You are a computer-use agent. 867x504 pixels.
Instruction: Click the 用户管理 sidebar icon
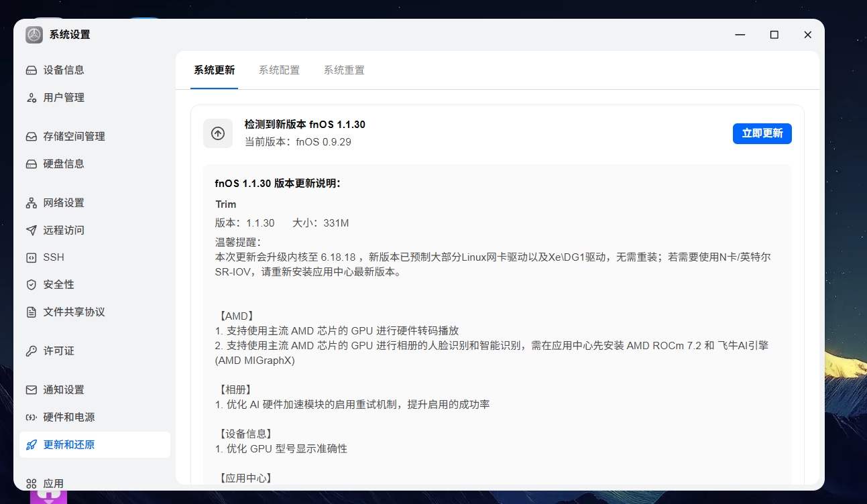tap(32, 98)
